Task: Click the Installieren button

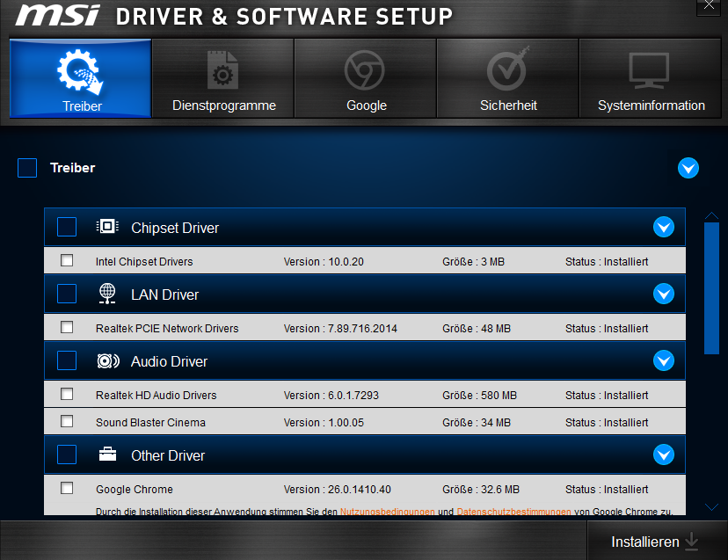Action: click(x=657, y=541)
